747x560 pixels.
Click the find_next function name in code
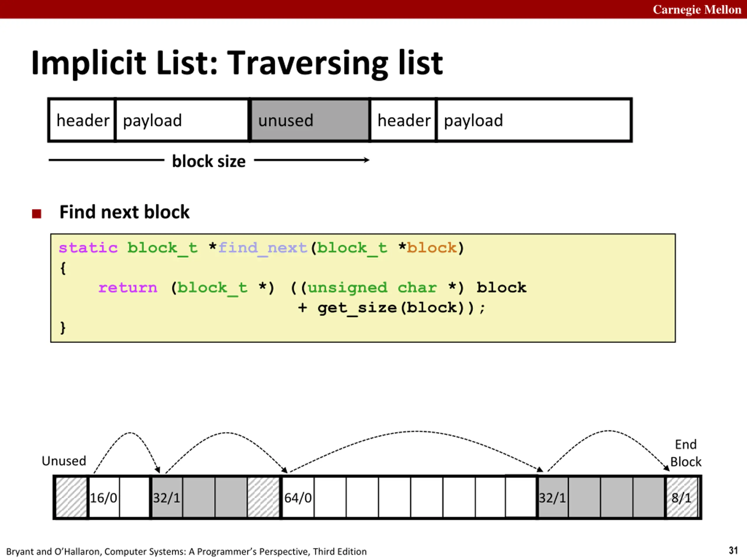click(x=262, y=248)
